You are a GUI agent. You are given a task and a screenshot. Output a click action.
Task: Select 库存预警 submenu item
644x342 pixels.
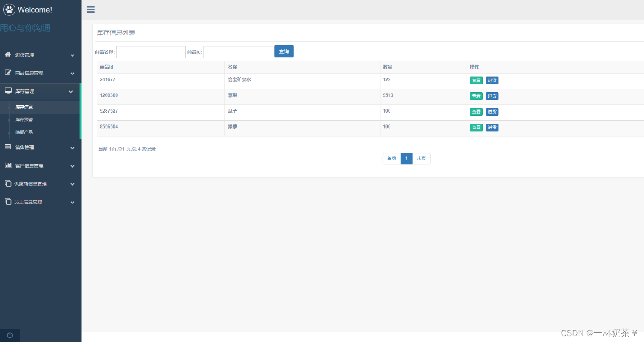[x=24, y=120]
